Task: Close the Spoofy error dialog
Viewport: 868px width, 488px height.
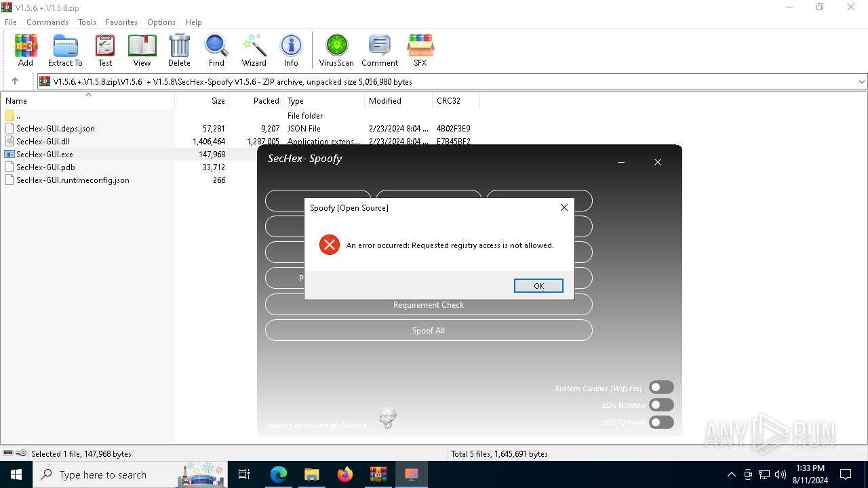Action: (x=564, y=207)
